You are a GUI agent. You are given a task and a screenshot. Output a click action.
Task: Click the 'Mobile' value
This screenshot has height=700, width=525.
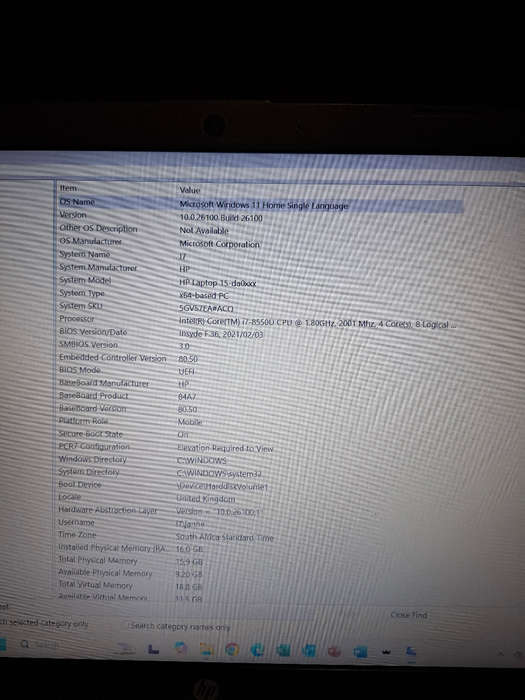(190, 422)
